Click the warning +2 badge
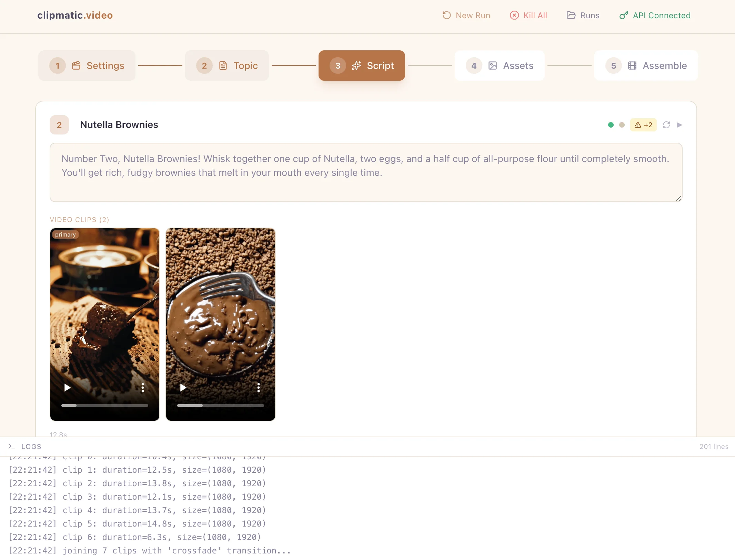 tap(643, 125)
